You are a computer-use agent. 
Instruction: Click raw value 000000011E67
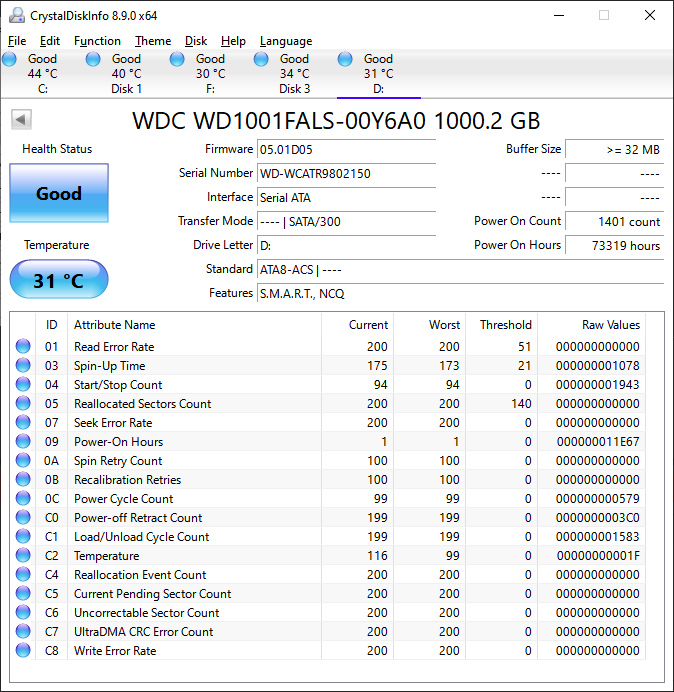[x=598, y=441]
